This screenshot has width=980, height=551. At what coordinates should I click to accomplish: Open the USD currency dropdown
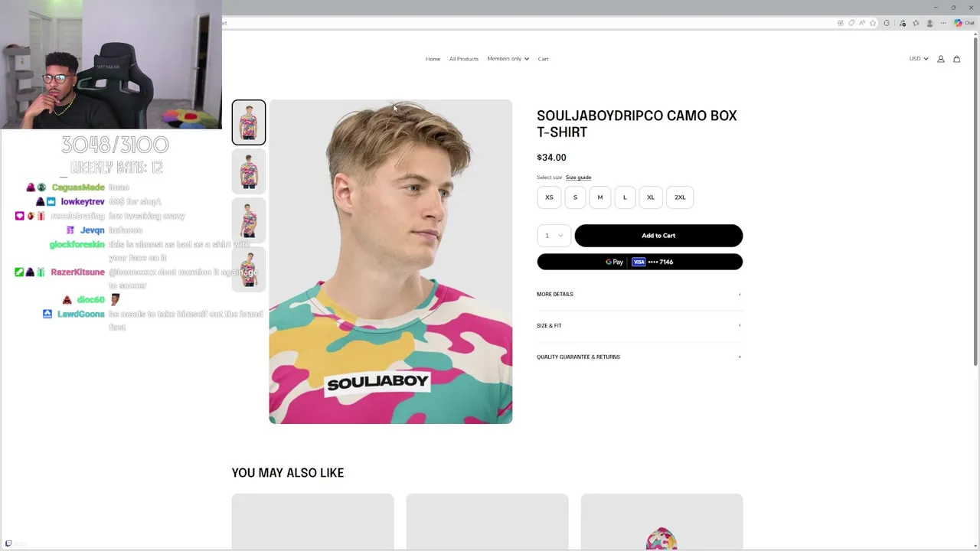pyautogui.click(x=918, y=59)
